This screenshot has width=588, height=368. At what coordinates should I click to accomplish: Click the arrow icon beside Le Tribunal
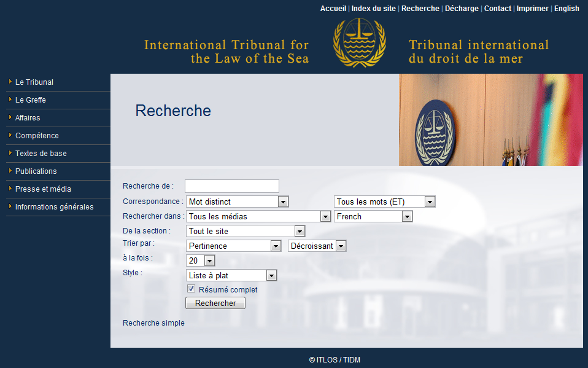point(10,82)
